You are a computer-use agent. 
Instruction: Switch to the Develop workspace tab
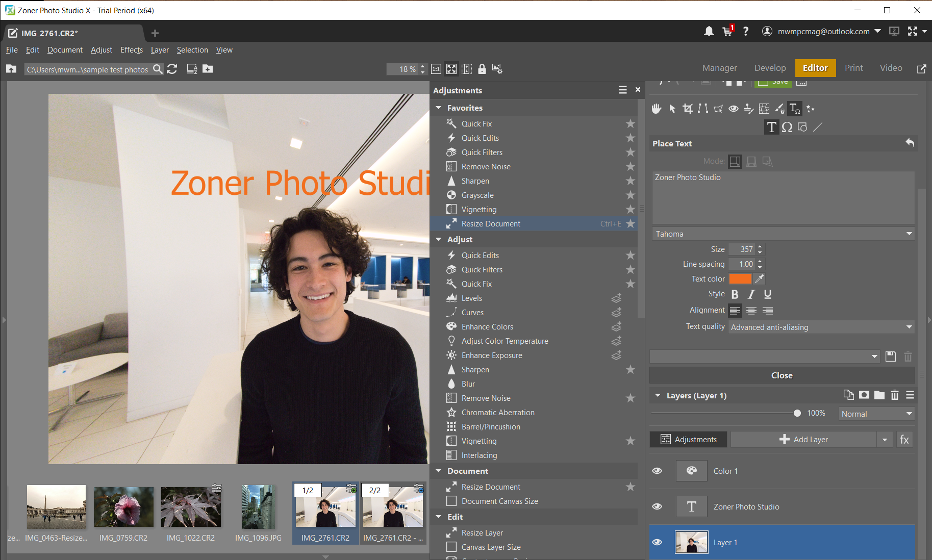[770, 68]
